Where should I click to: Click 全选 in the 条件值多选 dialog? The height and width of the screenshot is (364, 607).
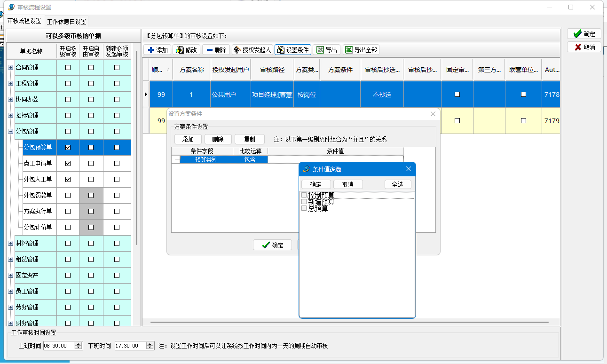tap(397, 184)
